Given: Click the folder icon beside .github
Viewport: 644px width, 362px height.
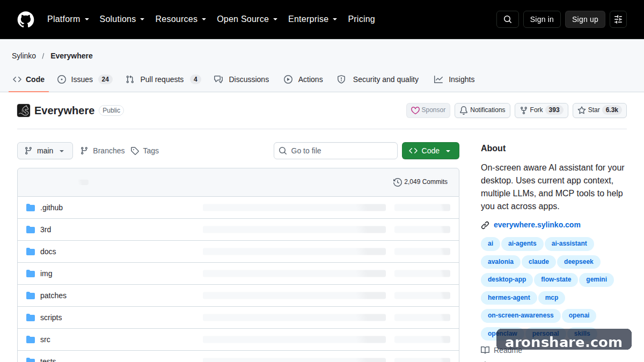Looking at the screenshot, I should click(x=31, y=208).
